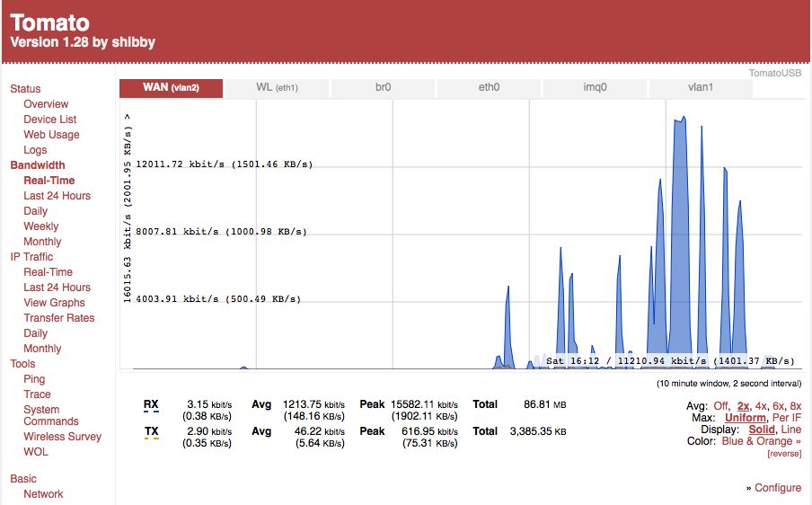This screenshot has height=505, width=812.
Task: Open Bandwidth Monthly page
Action: (x=42, y=242)
